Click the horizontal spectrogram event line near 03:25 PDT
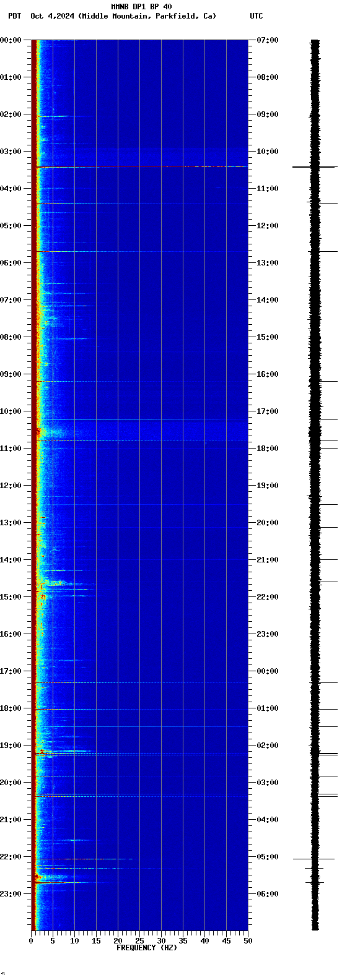Image resolution: width=342 pixels, height=980 pixels. [141, 167]
